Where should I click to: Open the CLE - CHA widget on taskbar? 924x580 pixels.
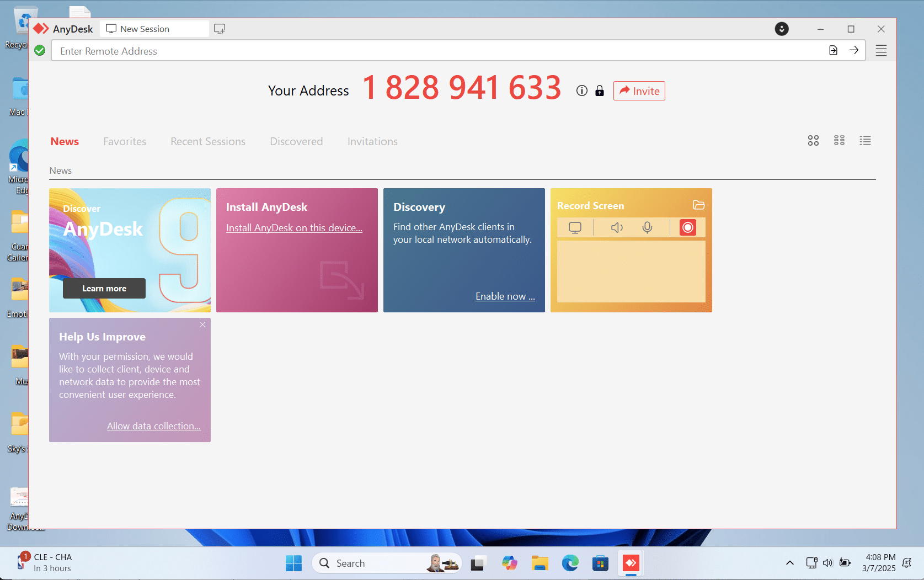[45, 563]
